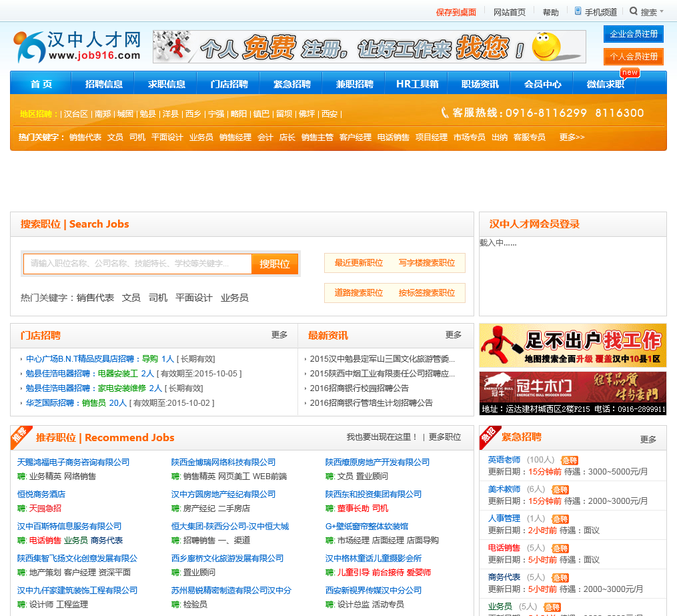Open urgent job 人事管理

tap(504, 519)
